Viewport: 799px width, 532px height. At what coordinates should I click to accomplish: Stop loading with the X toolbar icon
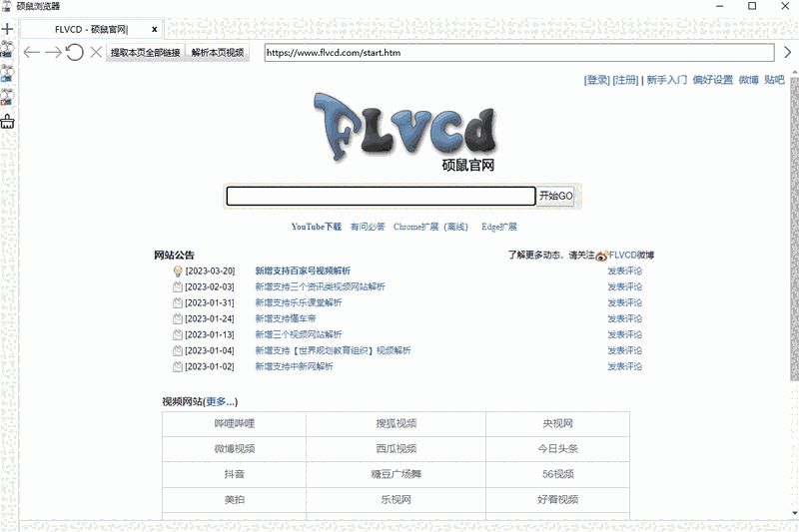pos(96,52)
